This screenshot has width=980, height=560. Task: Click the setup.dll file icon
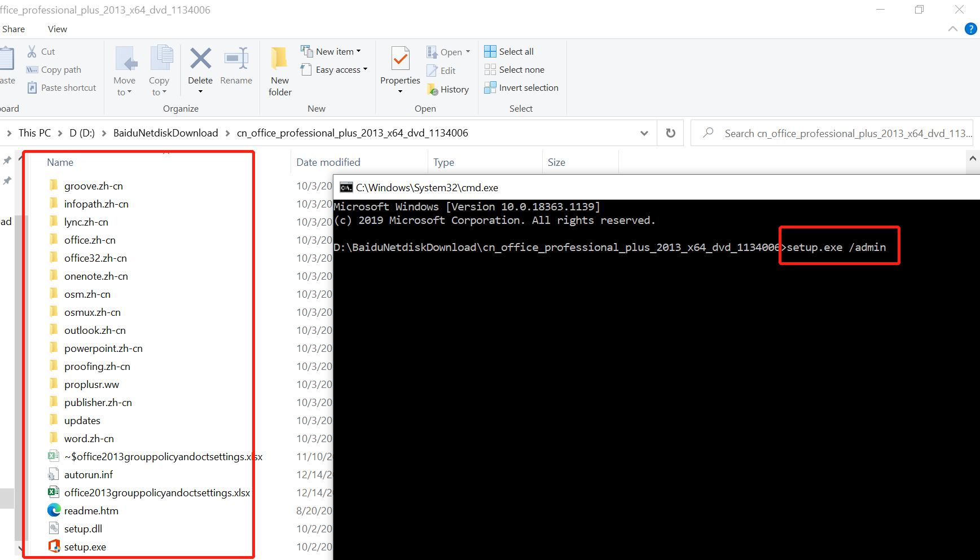[x=54, y=528]
